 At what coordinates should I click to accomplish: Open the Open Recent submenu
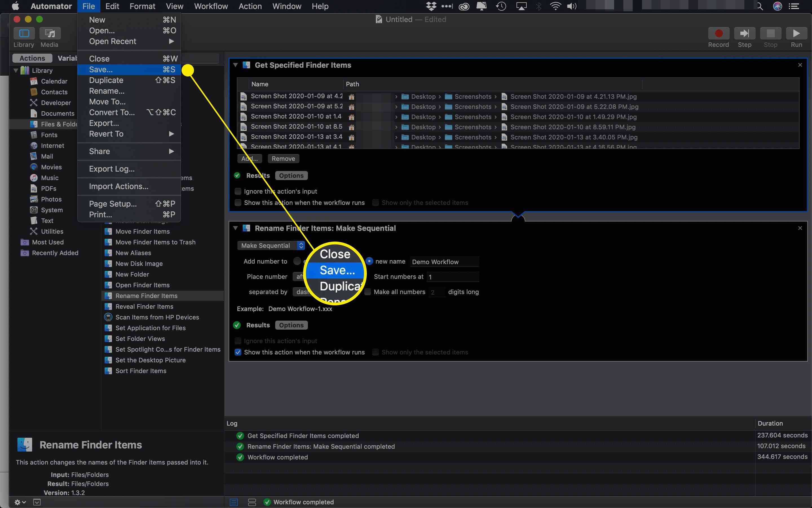click(x=129, y=41)
